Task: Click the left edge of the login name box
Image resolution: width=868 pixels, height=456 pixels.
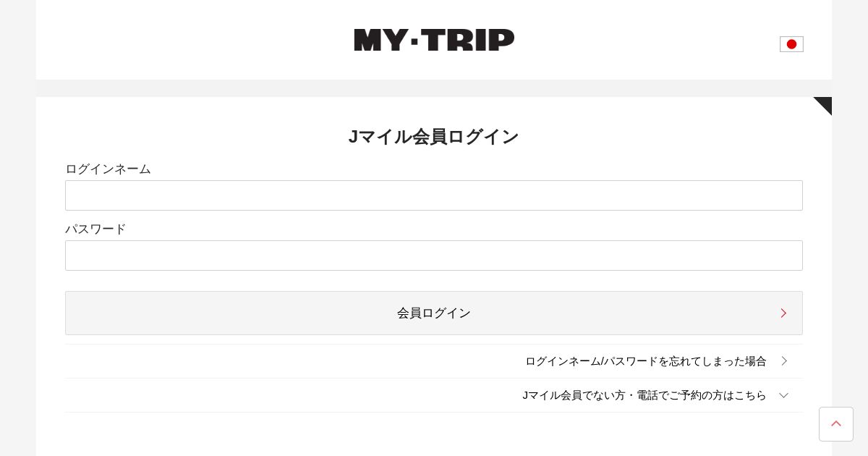Action: [72, 195]
